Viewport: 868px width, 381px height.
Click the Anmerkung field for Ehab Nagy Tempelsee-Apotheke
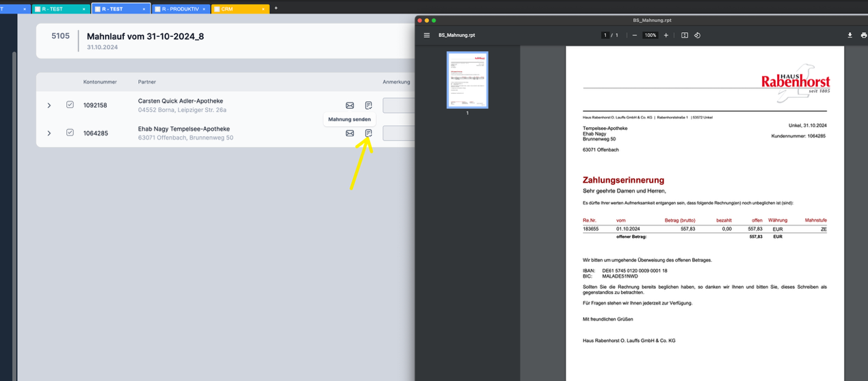(x=399, y=133)
